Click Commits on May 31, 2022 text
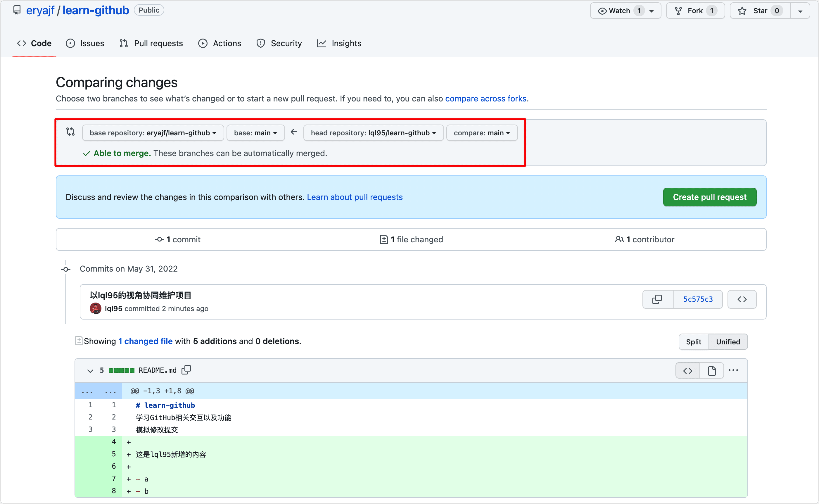The width and height of the screenshot is (819, 504). [x=129, y=269]
